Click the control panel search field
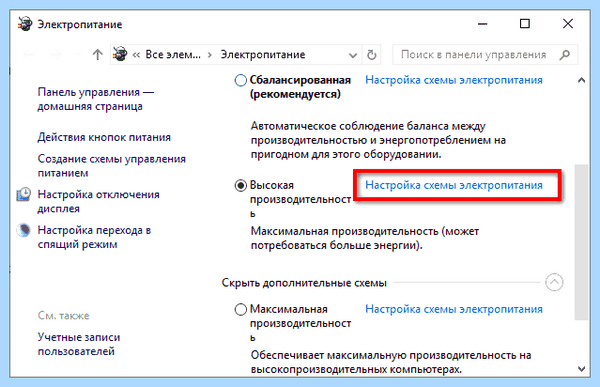600x387 pixels. [485, 55]
